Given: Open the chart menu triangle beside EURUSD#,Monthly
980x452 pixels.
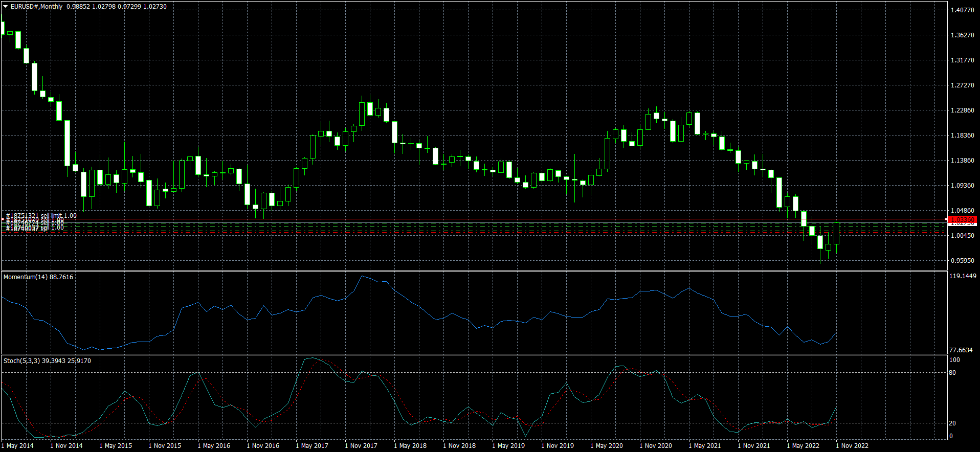Looking at the screenshot, I should point(6,7).
